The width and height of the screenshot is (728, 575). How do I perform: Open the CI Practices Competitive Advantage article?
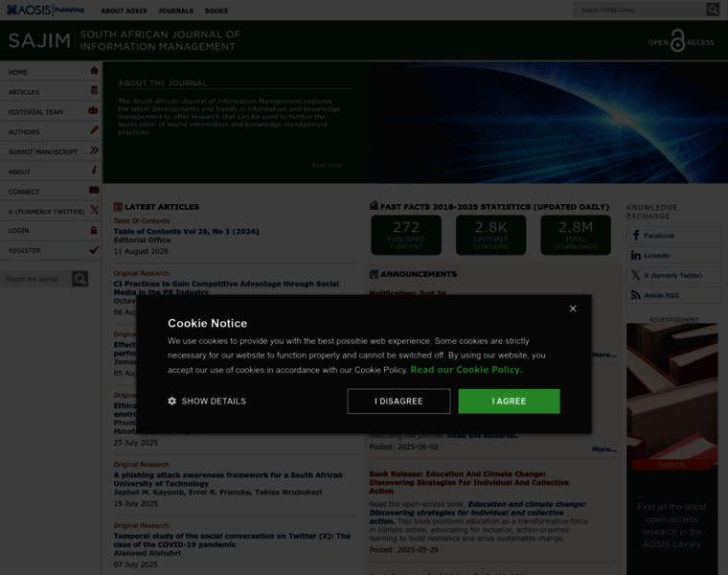click(226, 287)
